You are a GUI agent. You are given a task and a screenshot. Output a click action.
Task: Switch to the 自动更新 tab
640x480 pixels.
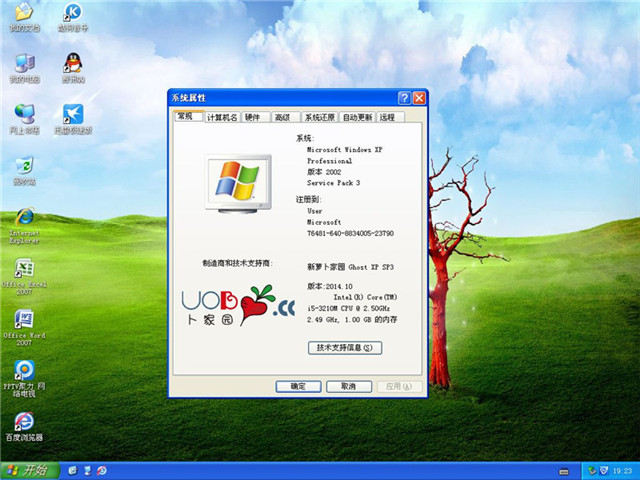[357, 118]
